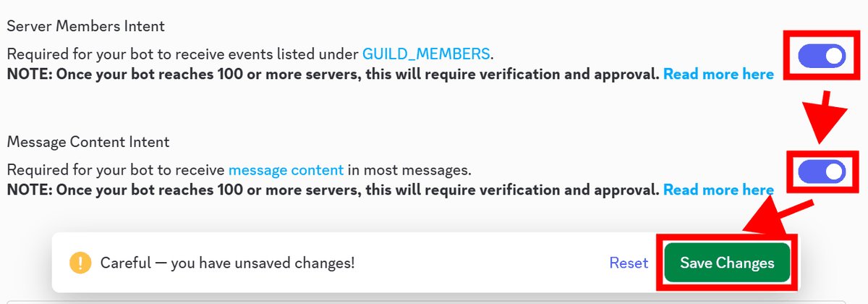Click the 'Careful — you have unsaved changes!' message
Viewport: 868px width, 304px height.
pos(228,263)
